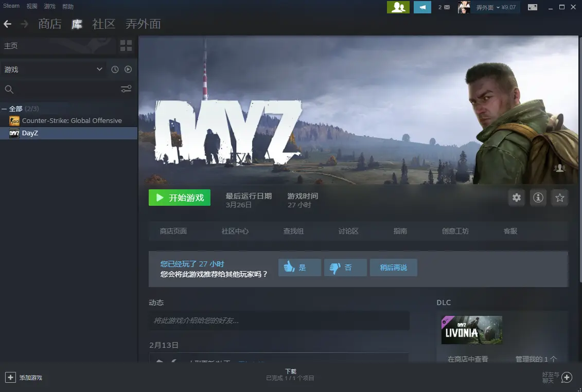The image size is (582, 392).
Task: Go forward with the right arrow
Action: (25, 24)
